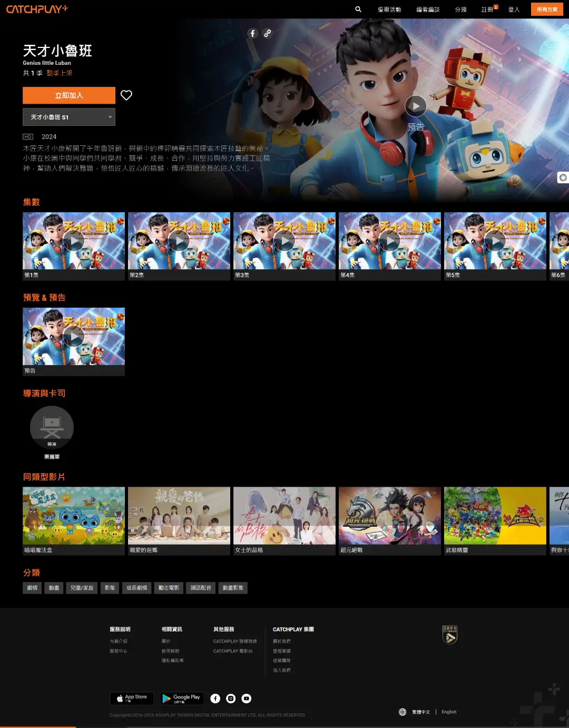Open 方案介紹 footer link
Image resolution: width=569 pixels, height=728 pixels.
119,642
